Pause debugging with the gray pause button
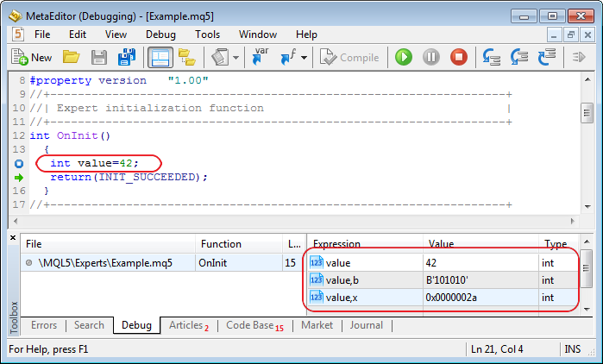Viewport: 603px width, 364px height. [x=431, y=57]
